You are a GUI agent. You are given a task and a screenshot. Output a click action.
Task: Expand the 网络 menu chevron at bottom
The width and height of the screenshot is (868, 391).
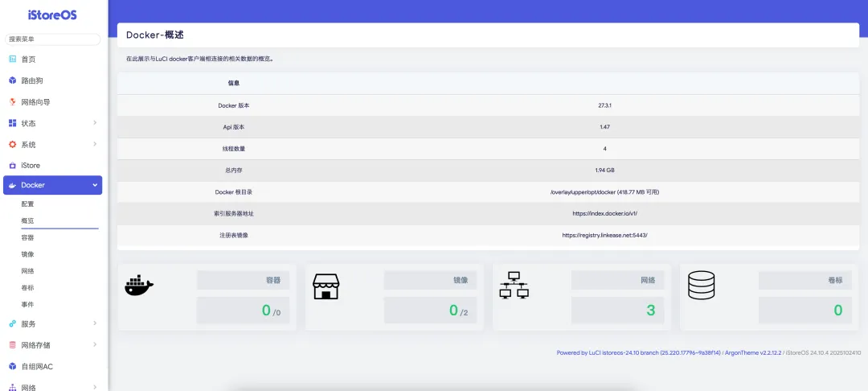point(95,387)
